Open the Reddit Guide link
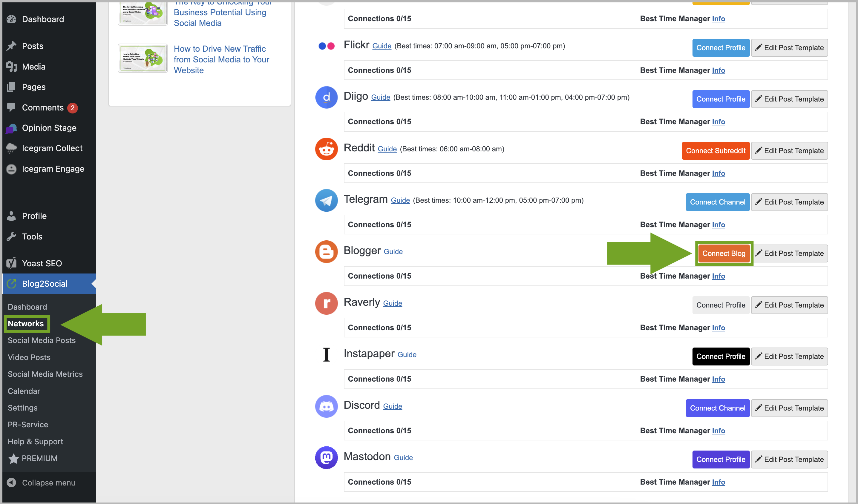 click(x=387, y=149)
